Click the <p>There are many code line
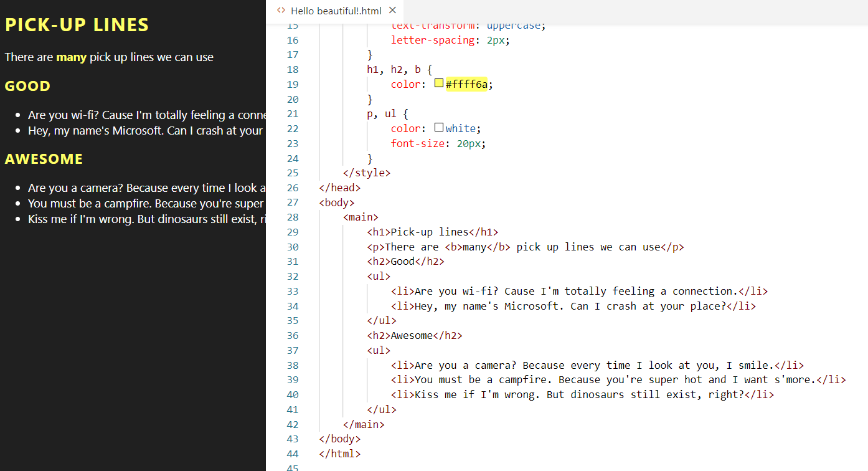 526,247
